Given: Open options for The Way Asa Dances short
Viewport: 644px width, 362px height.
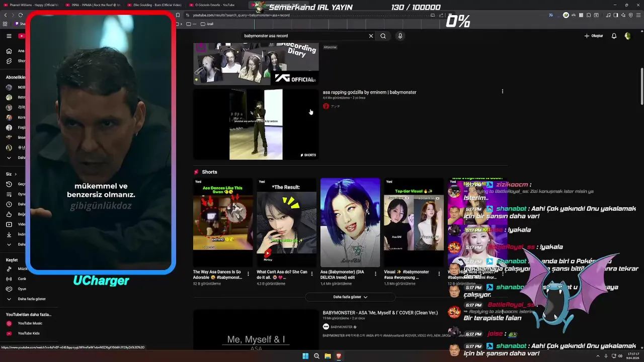Looking at the screenshot, I should pyautogui.click(x=248, y=274).
